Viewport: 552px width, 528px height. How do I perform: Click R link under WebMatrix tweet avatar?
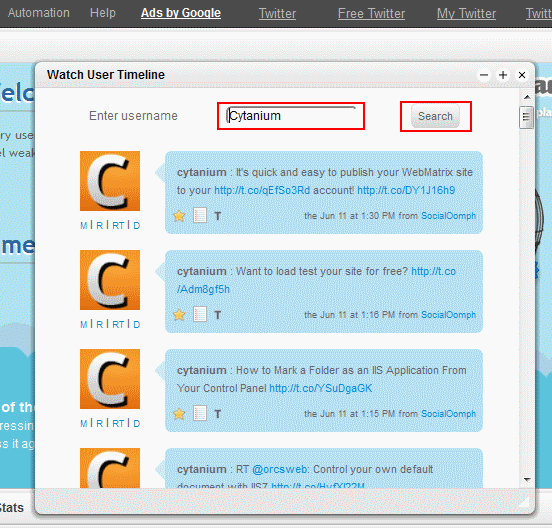pos(100,225)
